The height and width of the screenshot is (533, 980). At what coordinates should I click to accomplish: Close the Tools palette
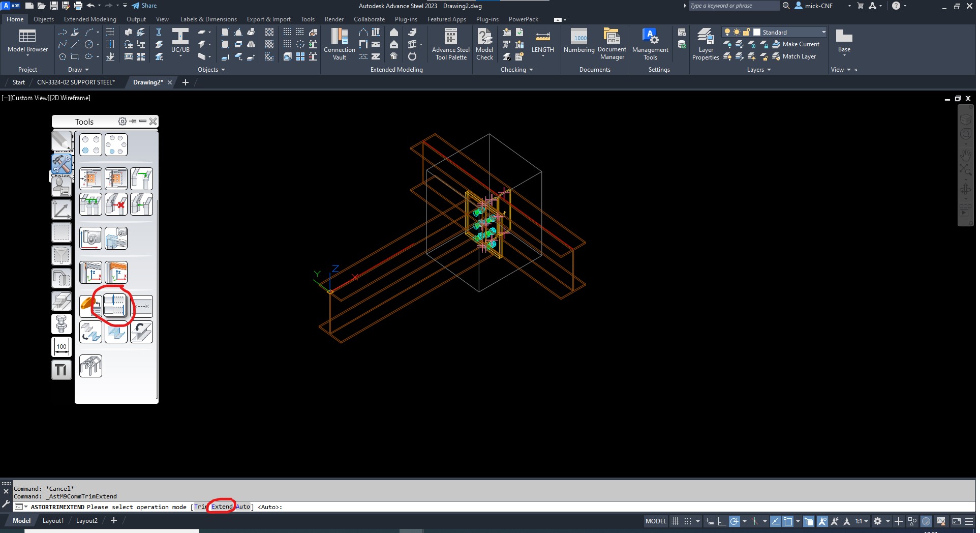tap(153, 121)
